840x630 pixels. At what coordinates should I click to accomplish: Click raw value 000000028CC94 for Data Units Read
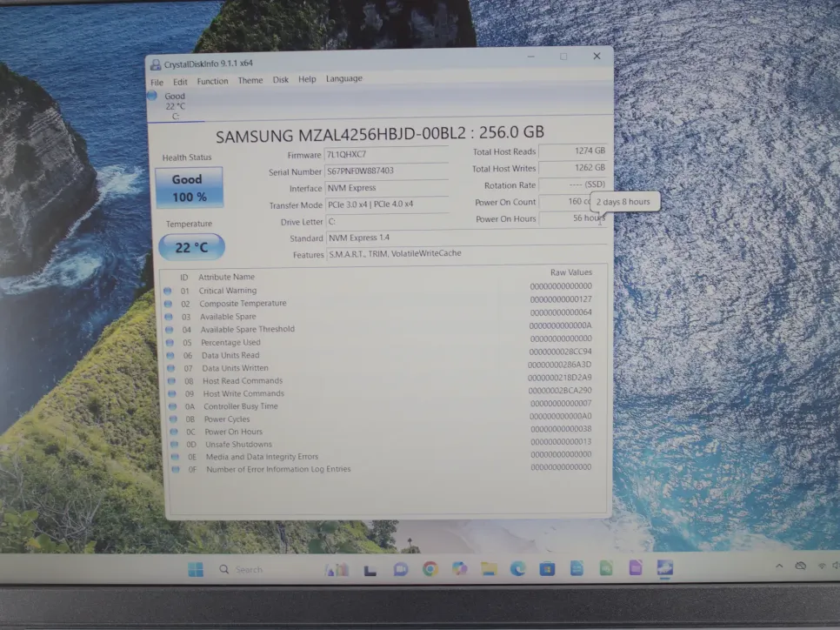click(560, 352)
